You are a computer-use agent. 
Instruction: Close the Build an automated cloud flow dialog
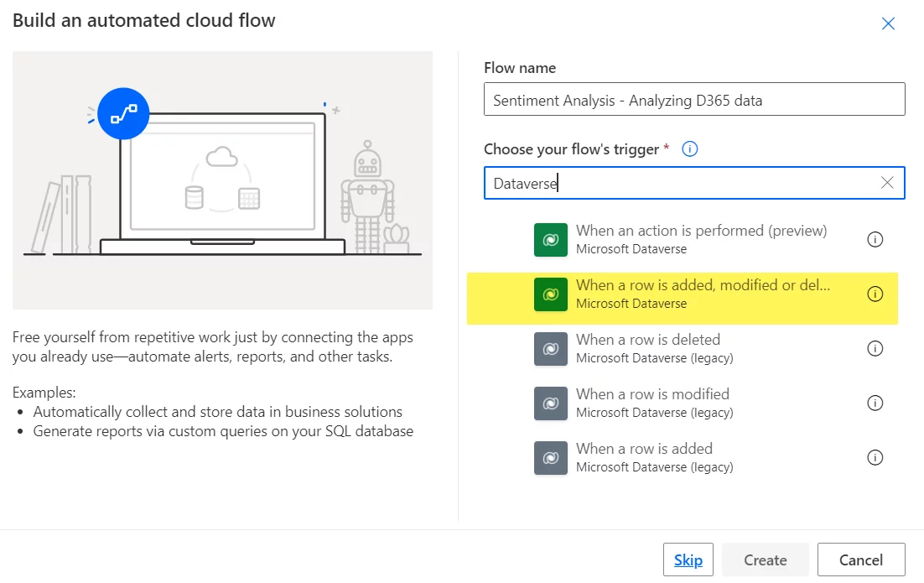888,23
